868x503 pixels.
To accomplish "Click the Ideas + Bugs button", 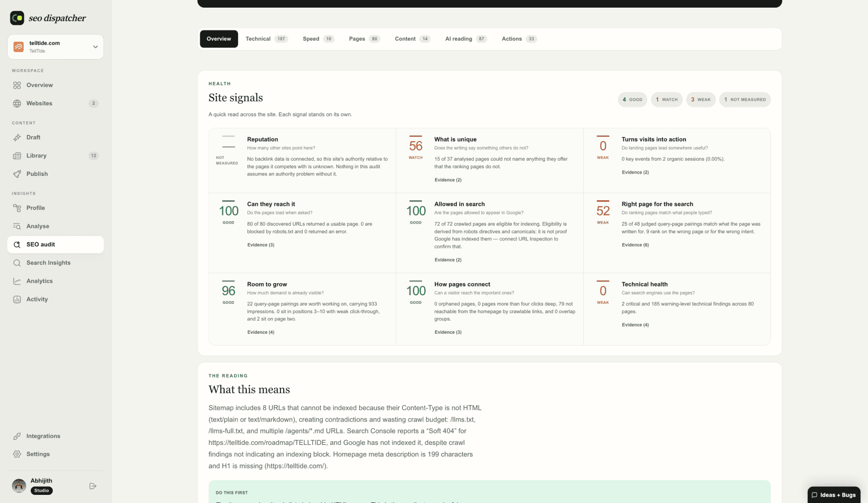I will (834, 495).
